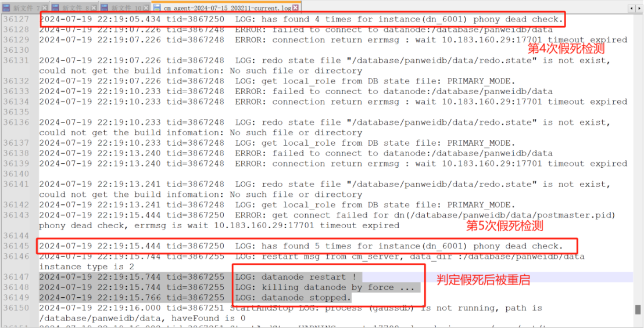
Task: Click line number 36145 in the margin
Action: [x=16, y=246]
